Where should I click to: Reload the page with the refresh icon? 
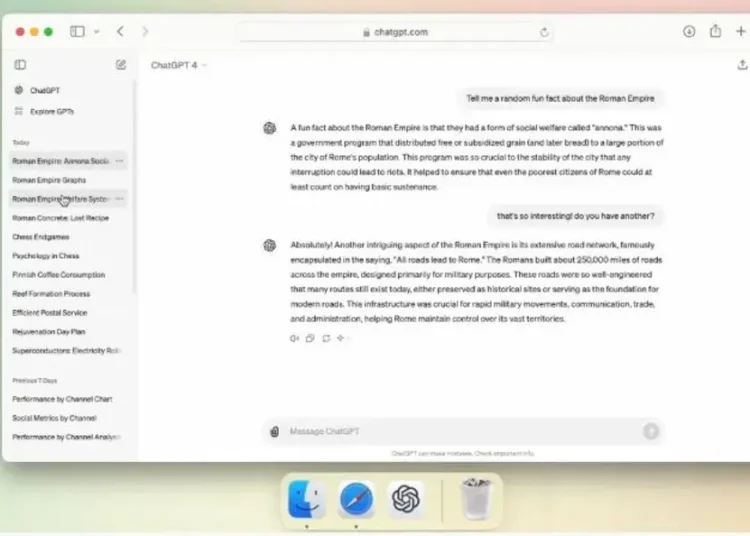[x=544, y=33]
